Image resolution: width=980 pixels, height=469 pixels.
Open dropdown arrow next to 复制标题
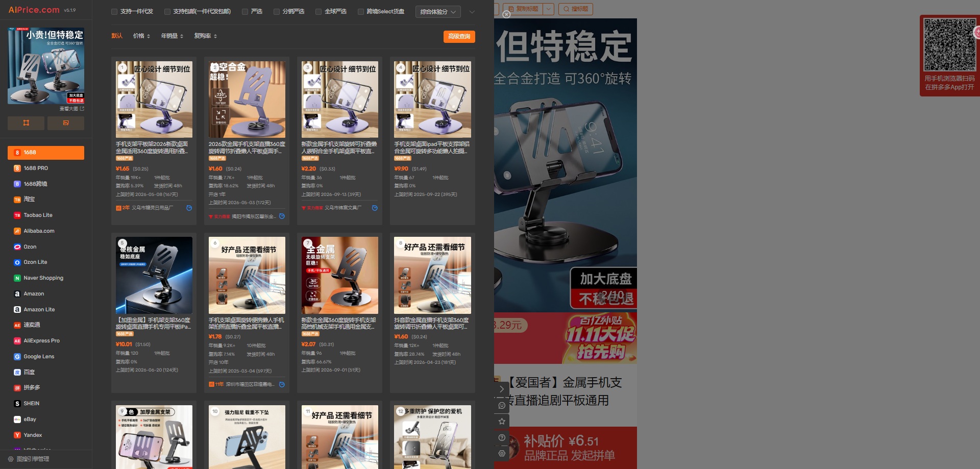click(x=548, y=9)
